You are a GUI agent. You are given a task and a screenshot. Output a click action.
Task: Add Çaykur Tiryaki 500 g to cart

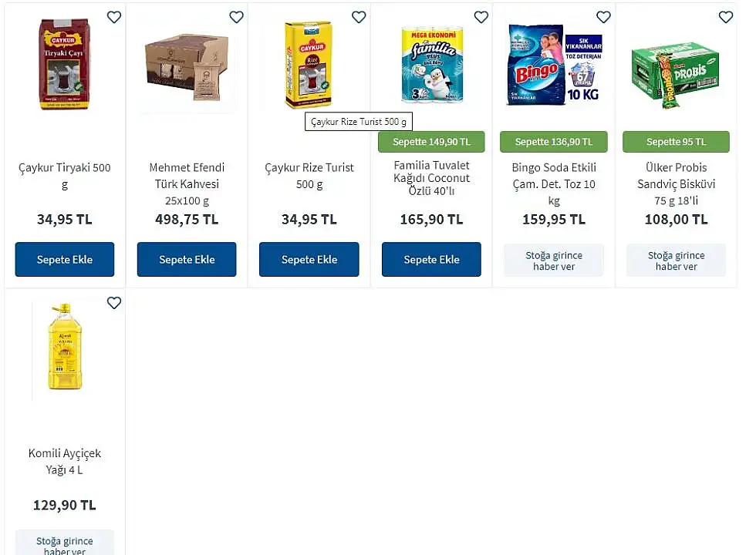point(65,259)
